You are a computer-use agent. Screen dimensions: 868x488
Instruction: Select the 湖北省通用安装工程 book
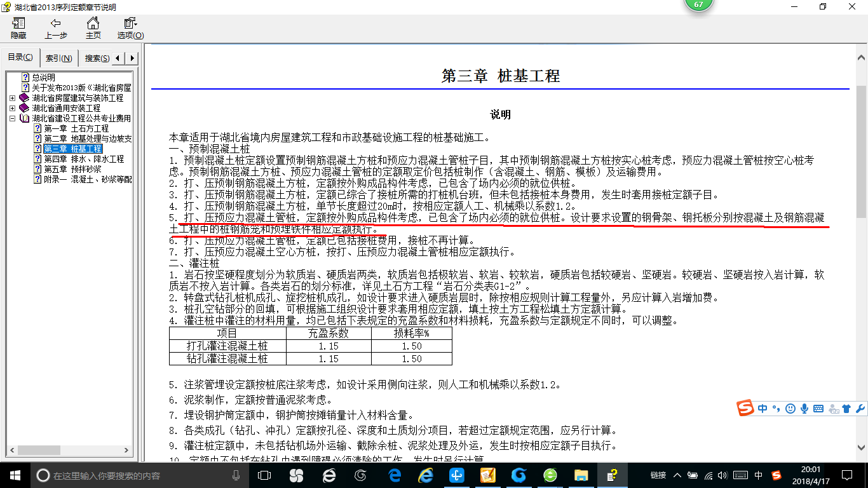click(66, 108)
